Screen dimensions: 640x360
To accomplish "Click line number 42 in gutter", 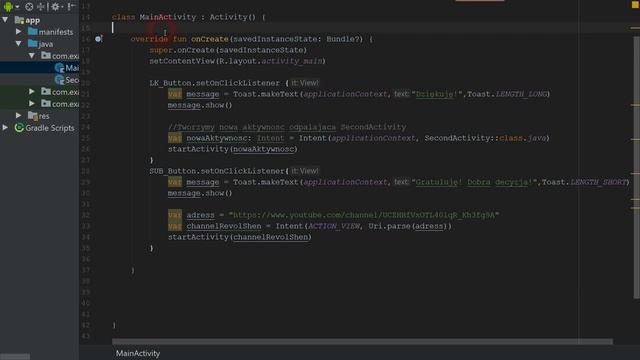I will point(85,325).
